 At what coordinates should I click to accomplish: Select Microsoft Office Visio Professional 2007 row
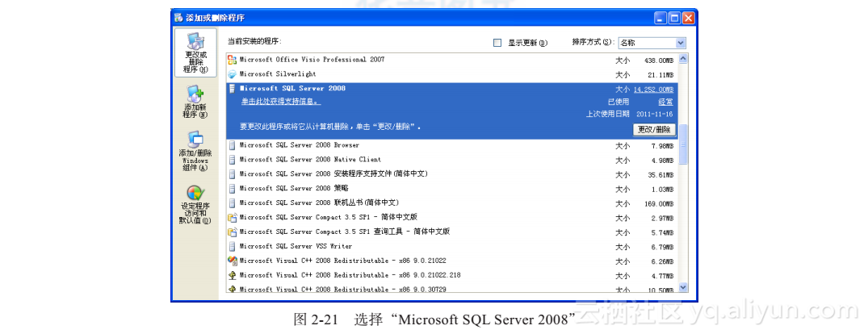click(x=451, y=60)
